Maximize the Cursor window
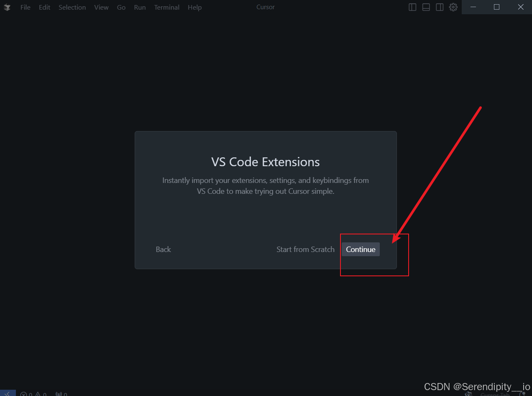The height and width of the screenshot is (396, 532). [x=496, y=7]
